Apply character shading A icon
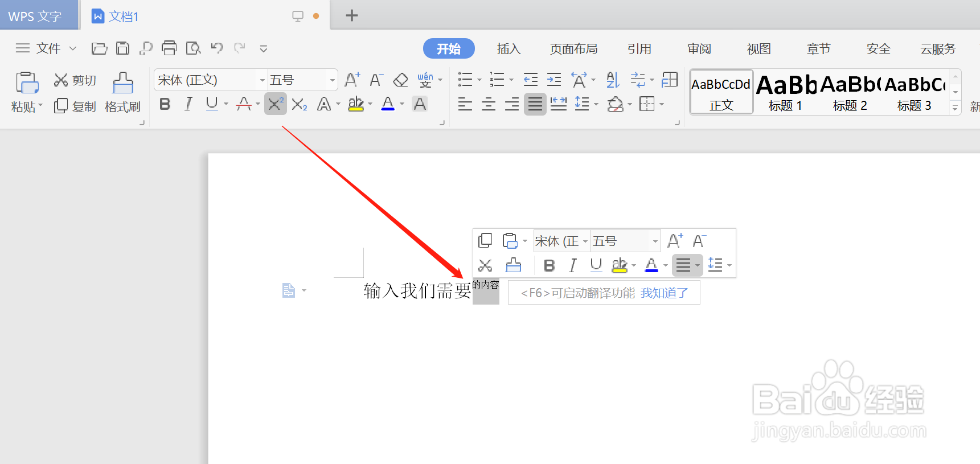The height and width of the screenshot is (464, 980). point(420,104)
